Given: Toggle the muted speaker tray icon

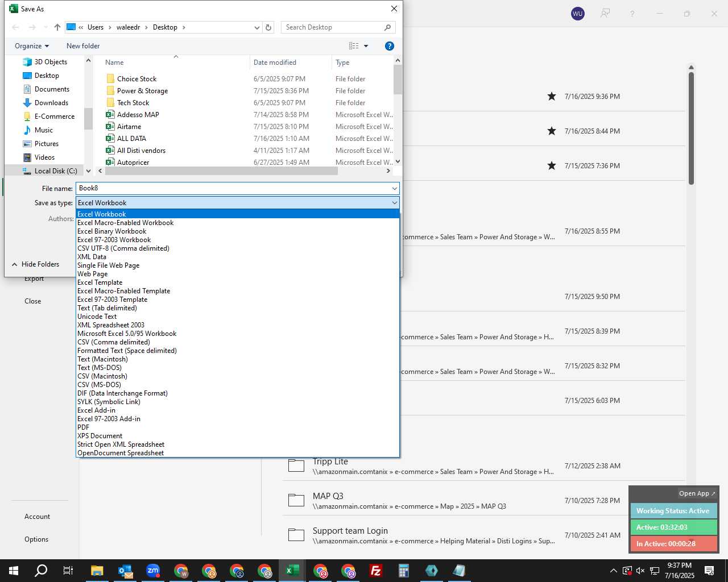Looking at the screenshot, I should click(640, 571).
